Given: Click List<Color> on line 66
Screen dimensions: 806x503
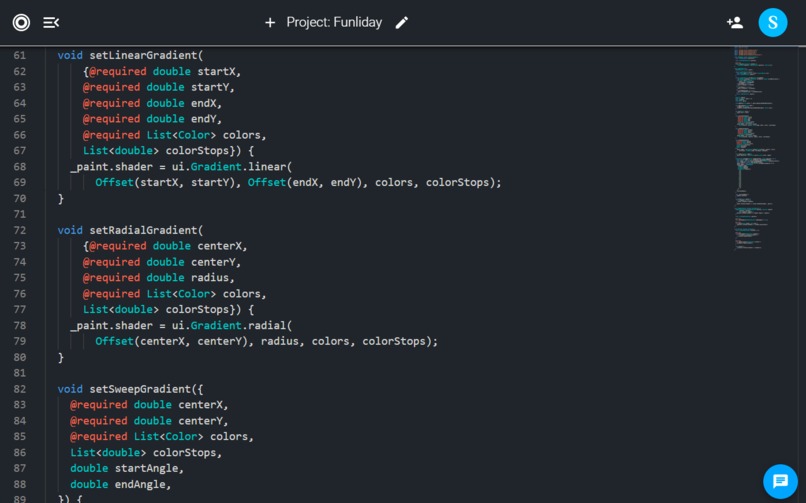Looking at the screenshot, I should [x=181, y=135].
